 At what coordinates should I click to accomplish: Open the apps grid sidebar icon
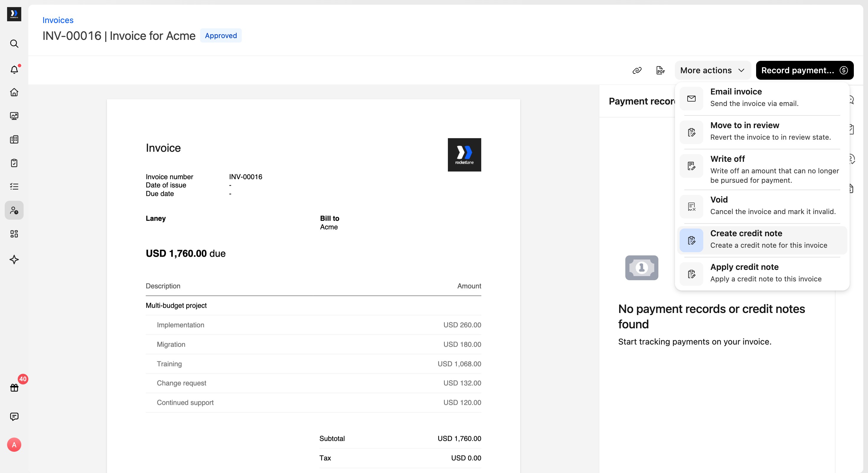14,234
